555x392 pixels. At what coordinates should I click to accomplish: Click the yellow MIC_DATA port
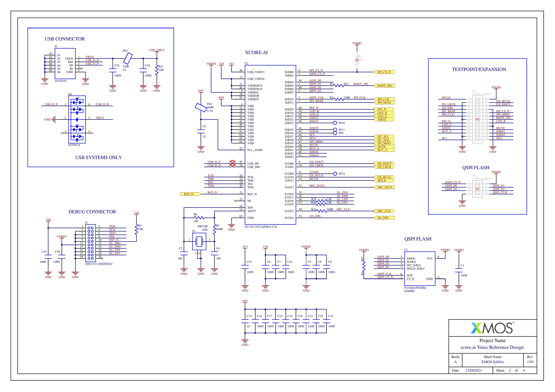(384, 187)
